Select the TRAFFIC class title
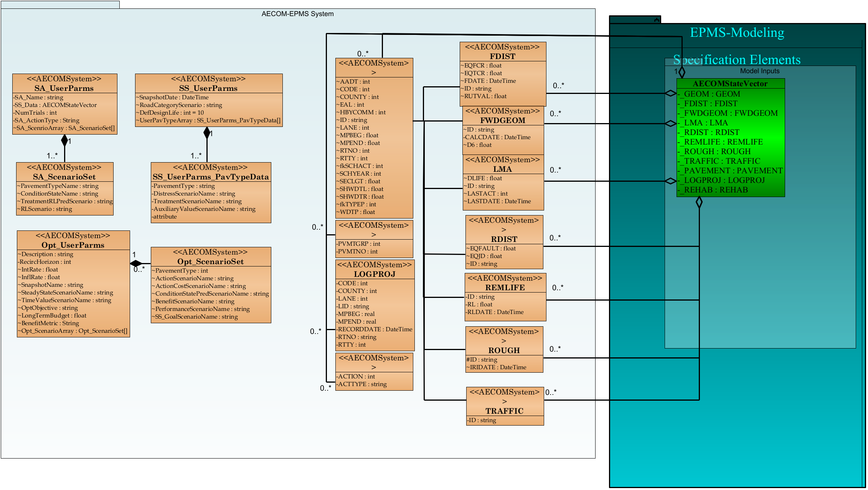Viewport: 868px width, 490px height. click(504, 411)
